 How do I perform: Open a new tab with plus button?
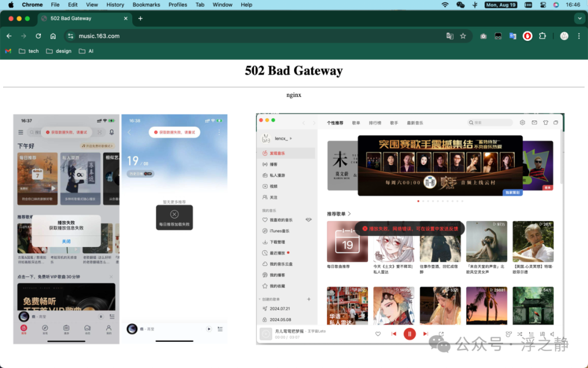(x=140, y=19)
